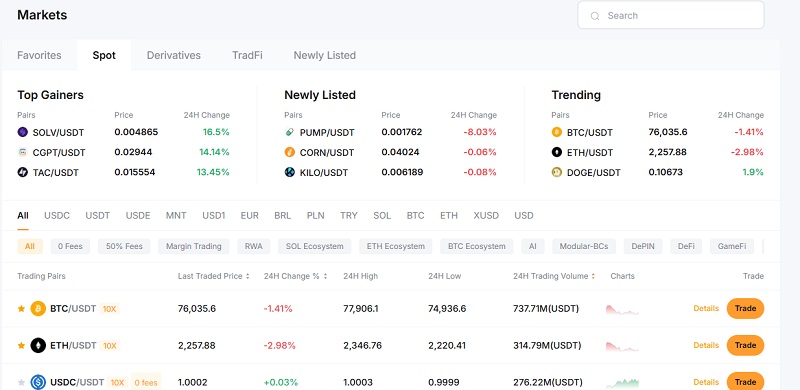Screen dimensions: 800x390
Task: Filter pairs by USDC quote tab
Action: [57, 215]
